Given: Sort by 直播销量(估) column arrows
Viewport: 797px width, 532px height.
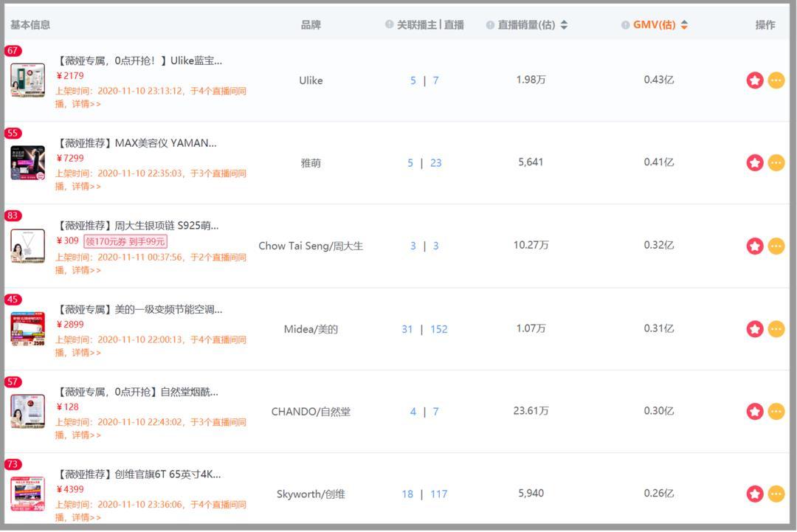Looking at the screenshot, I should point(564,25).
